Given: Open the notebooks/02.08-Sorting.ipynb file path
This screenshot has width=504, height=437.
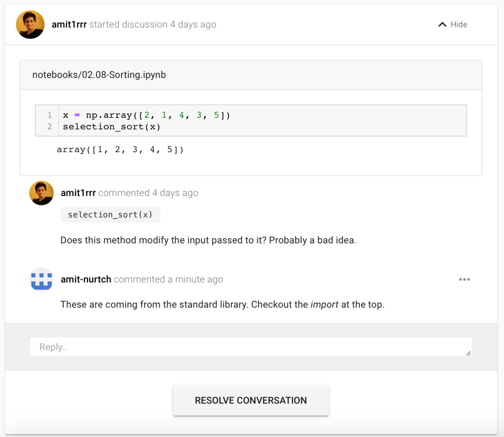Looking at the screenshot, I should (99, 75).
